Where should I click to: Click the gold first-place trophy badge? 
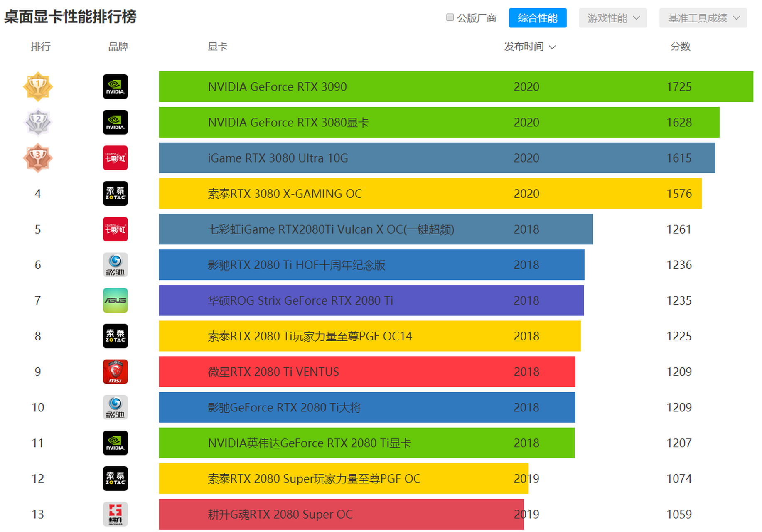pyautogui.click(x=38, y=86)
